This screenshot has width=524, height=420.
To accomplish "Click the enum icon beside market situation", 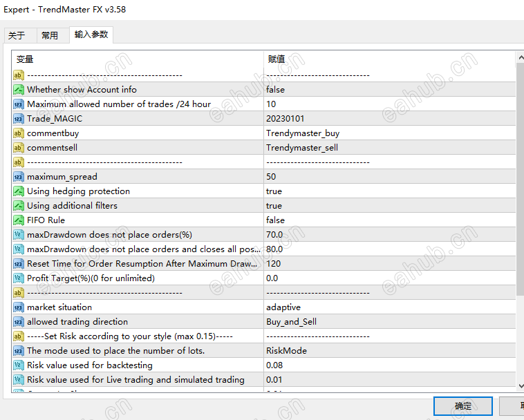I will point(19,307).
